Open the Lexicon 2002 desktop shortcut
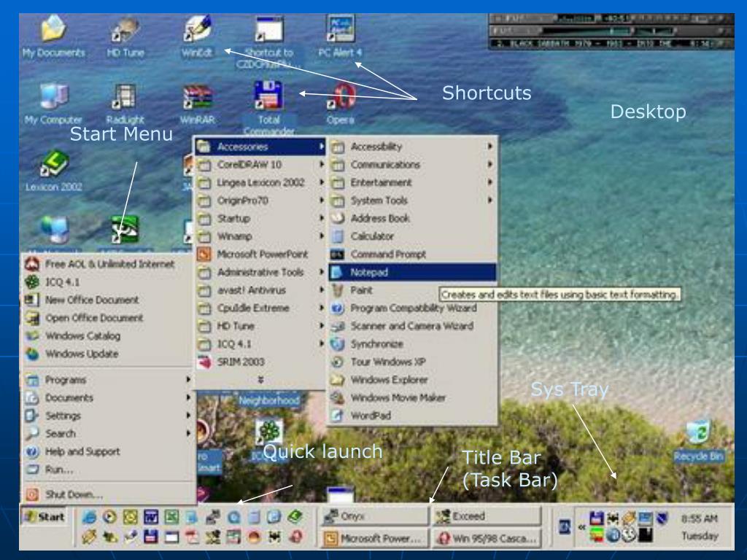Image resolution: width=747 pixels, height=560 pixels. click(53, 171)
